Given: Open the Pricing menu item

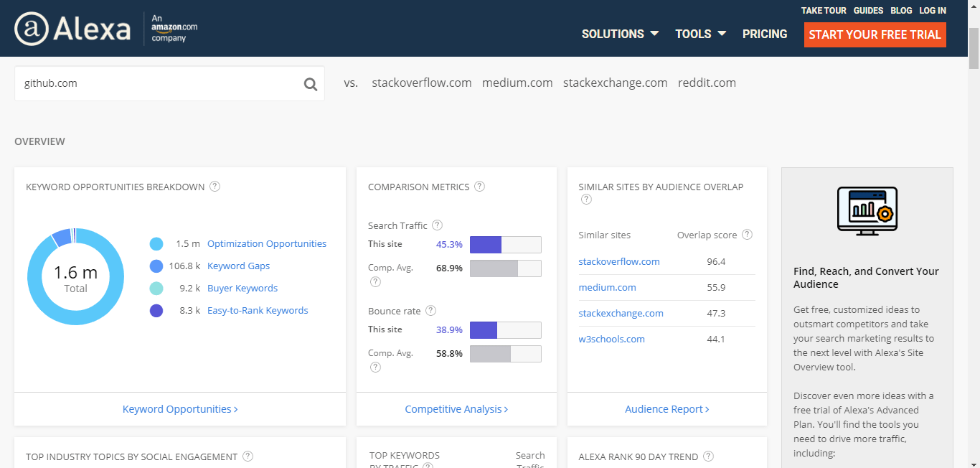Looking at the screenshot, I should pos(765,34).
